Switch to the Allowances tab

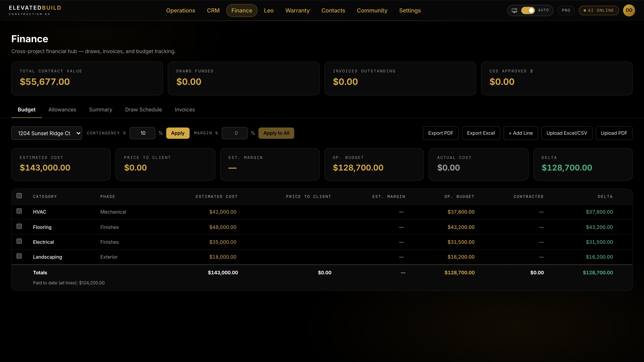(62, 110)
